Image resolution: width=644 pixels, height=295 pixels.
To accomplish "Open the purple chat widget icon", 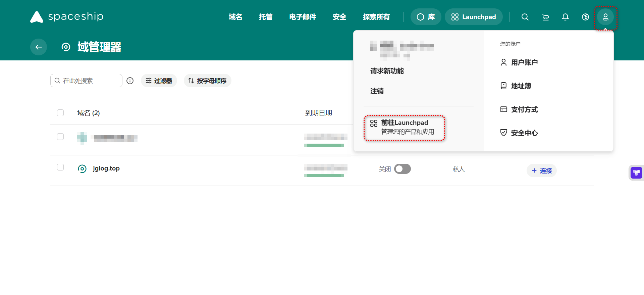I will [x=636, y=173].
